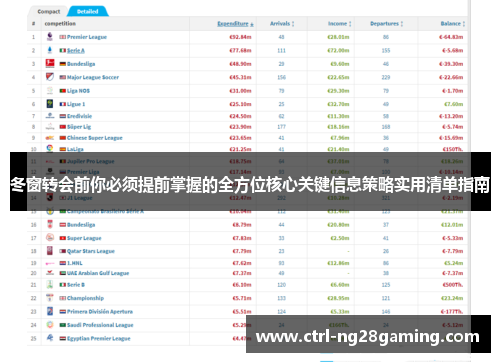Image resolution: width=500 pixels, height=362 pixels.
Task: Click the LaLiga logo icon
Action: coord(50,148)
